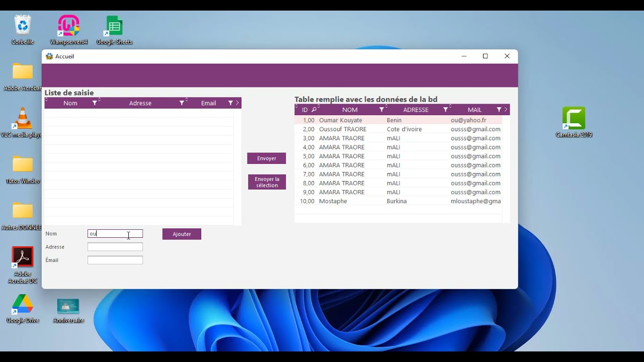Click the Benin address cell

[394, 120]
